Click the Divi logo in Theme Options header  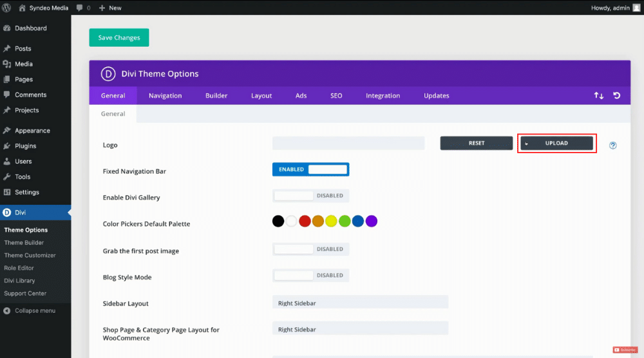point(108,74)
